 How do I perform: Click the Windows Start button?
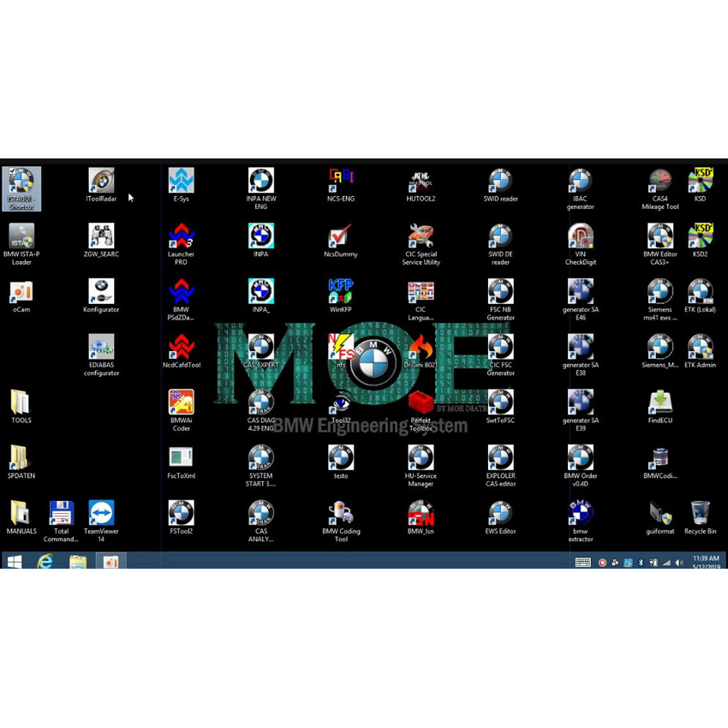pos(15,562)
